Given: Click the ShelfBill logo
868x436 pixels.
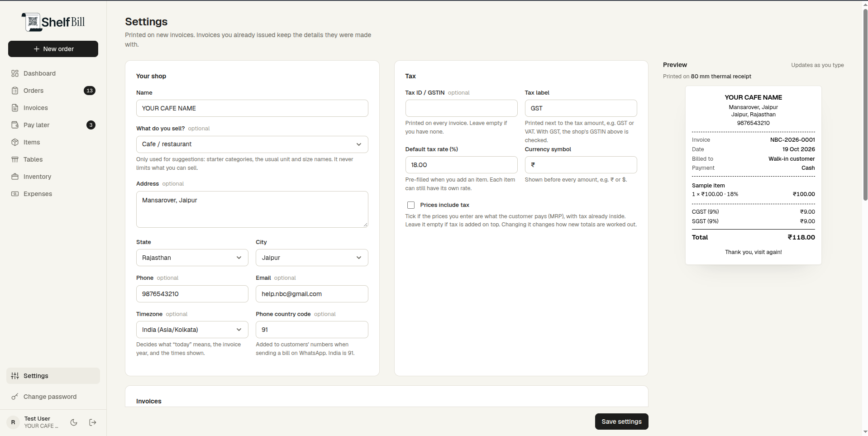Looking at the screenshot, I should [x=53, y=22].
